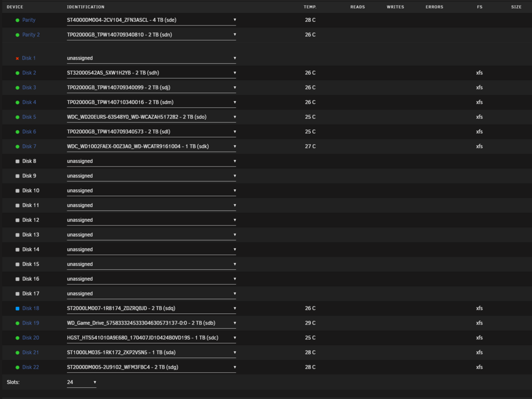Click the Disk 14 label

(x=30, y=250)
